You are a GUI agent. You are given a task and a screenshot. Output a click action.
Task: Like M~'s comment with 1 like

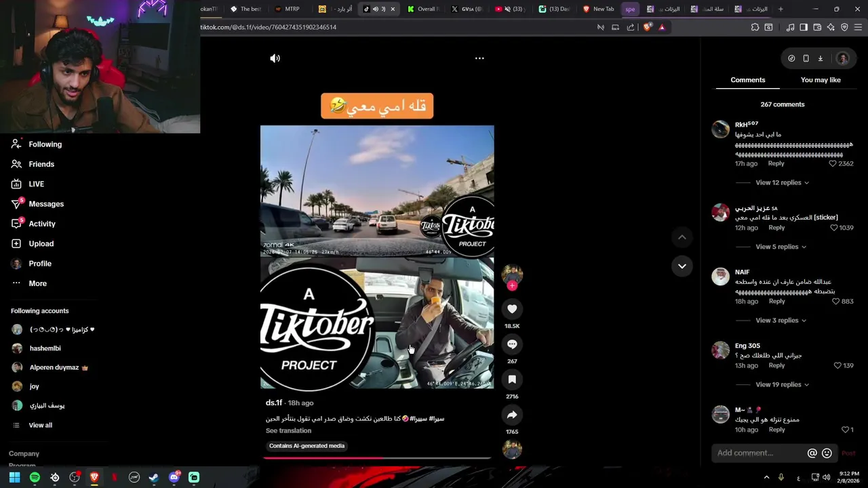tap(845, 430)
